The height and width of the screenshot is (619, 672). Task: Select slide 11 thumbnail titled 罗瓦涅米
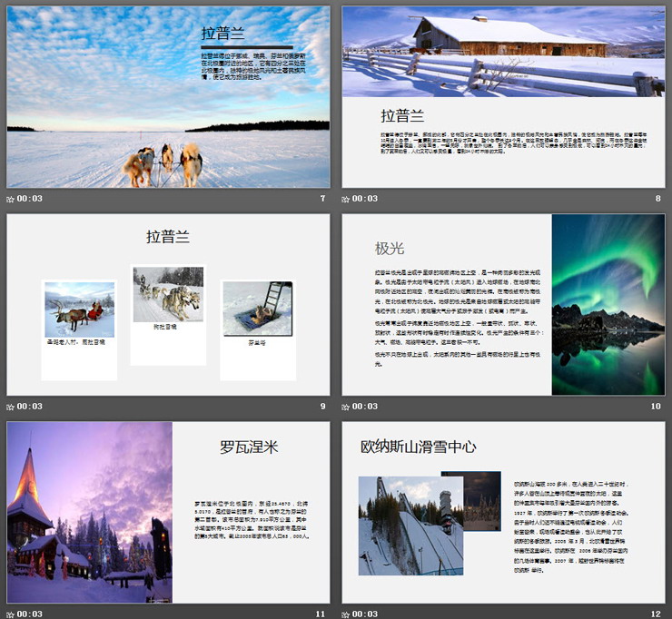click(x=168, y=512)
